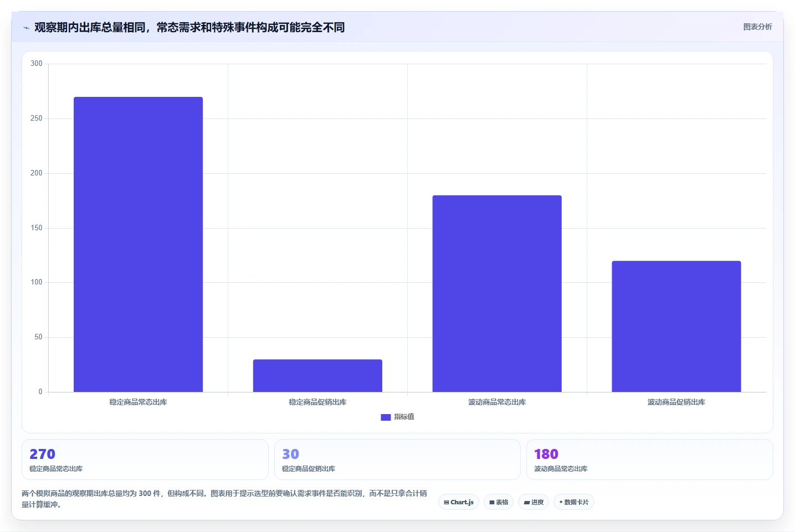Click the 表格 tag chip

[x=499, y=502]
